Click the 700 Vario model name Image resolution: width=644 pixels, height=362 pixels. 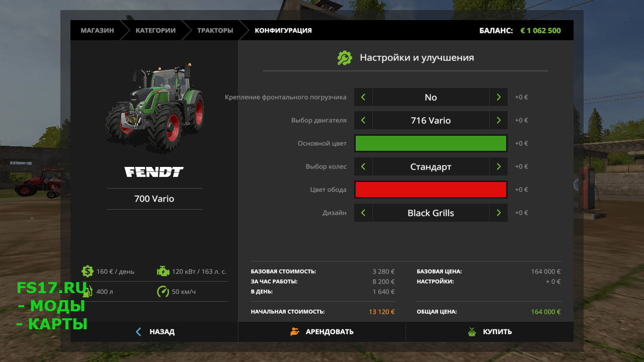pyautogui.click(x=154, y=199)
